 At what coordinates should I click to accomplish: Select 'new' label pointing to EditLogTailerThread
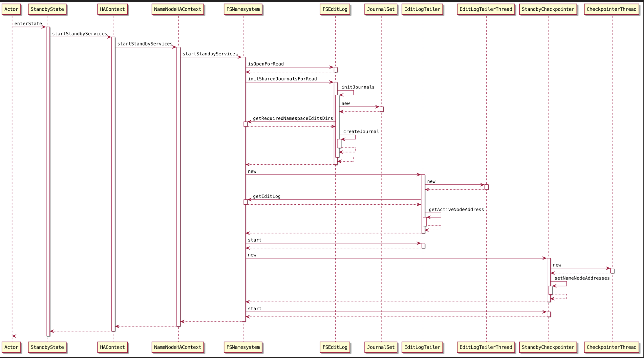pyautogui.click(x=431, y=182)
